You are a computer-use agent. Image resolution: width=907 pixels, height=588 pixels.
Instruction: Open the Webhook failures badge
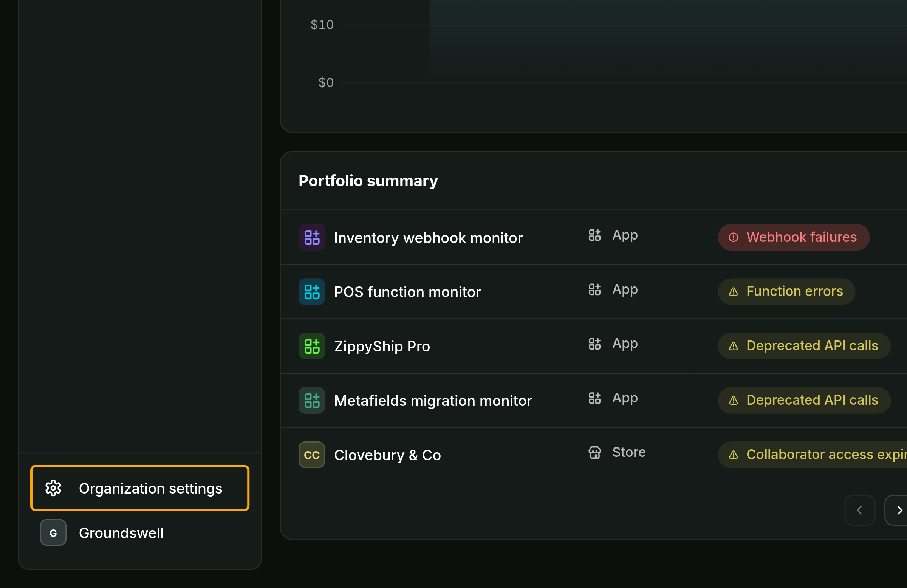[794, 237]
